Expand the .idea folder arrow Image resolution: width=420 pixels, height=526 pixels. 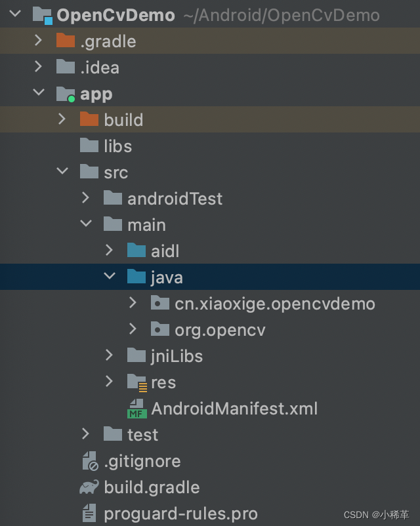[x=38, y=67]
